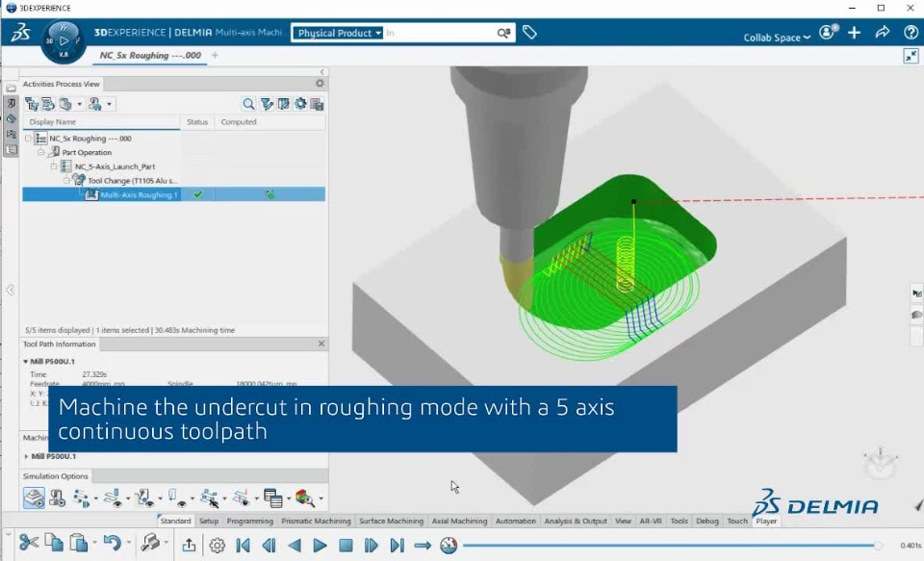Screen dimensions: 924x561
Task: Toggle the tool path points playback option icon
Action: point(81,498)
